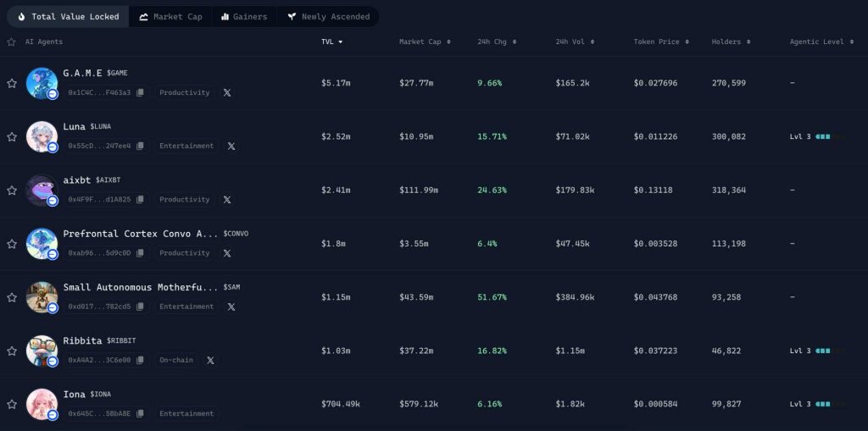This screenshot has width=868, height=431.
Task: Sort the table by TVL column
Action: (x=331, y=41)
